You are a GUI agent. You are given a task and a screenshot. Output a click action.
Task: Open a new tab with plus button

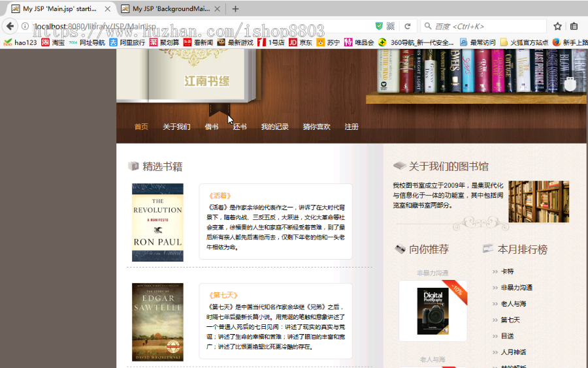click(x=235, y=8)
